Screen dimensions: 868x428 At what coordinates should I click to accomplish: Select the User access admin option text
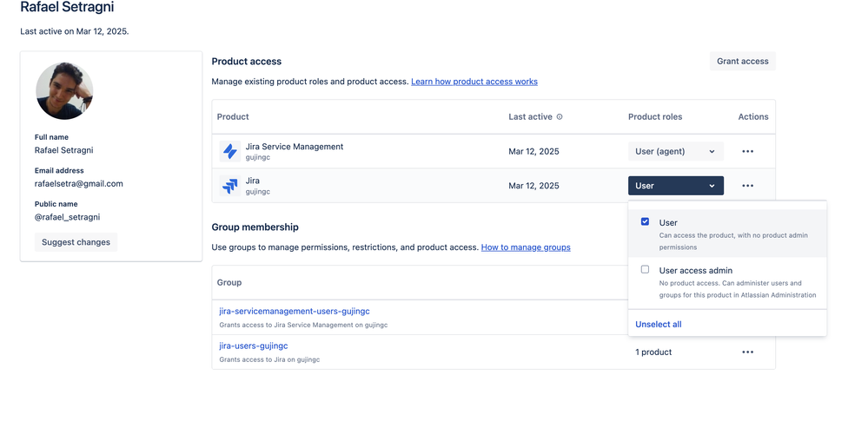(696, 270)
